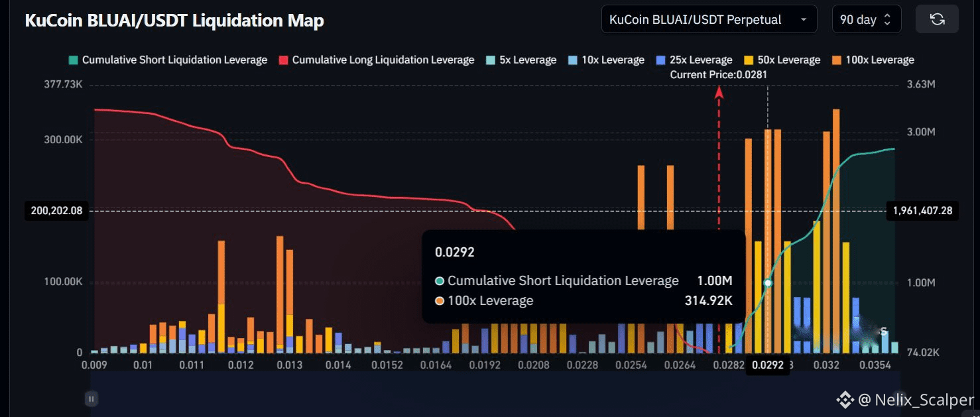Toggle the 100x Leverage legend series
Viewport: 980px width, 417px height.
pos(873,60)
